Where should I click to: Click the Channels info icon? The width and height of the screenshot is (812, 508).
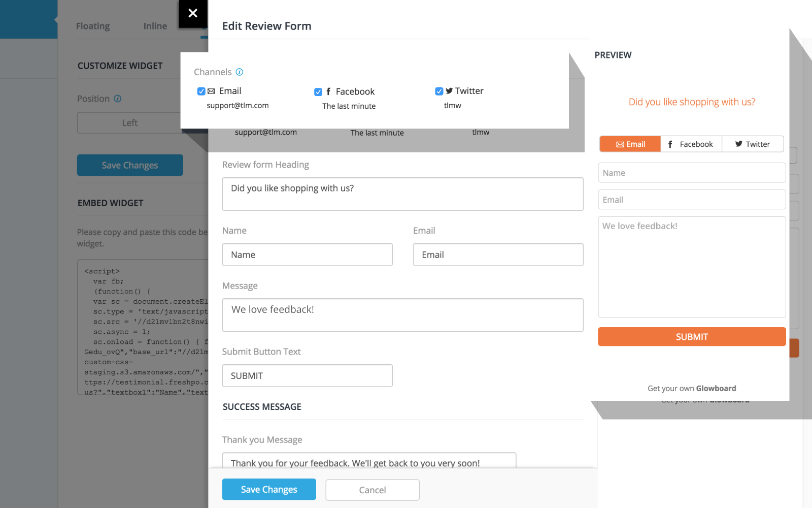[240, 72]
